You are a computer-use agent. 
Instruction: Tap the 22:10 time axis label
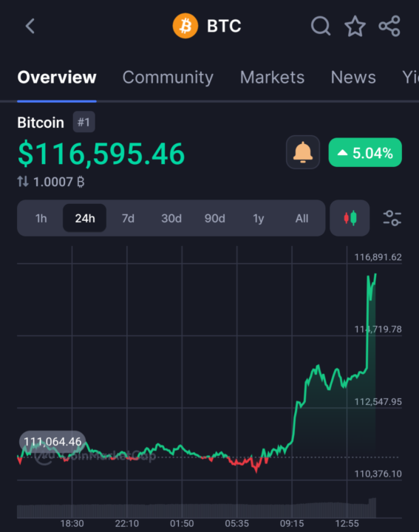point(127,524)
